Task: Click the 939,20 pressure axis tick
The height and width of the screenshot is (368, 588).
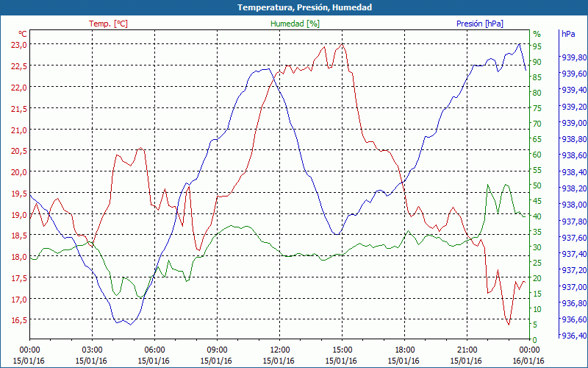Action: coord(574,107)
